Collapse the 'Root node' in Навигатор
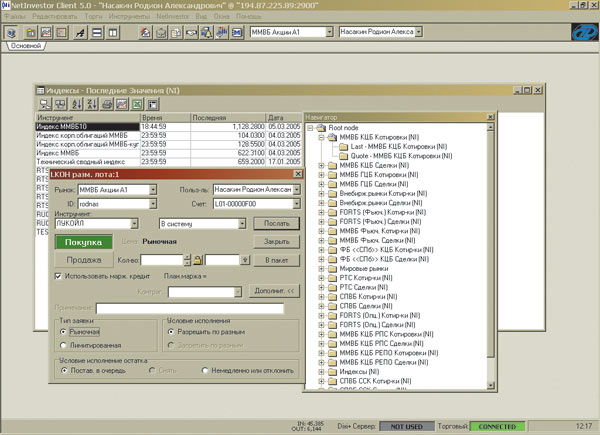 (310, 128)
